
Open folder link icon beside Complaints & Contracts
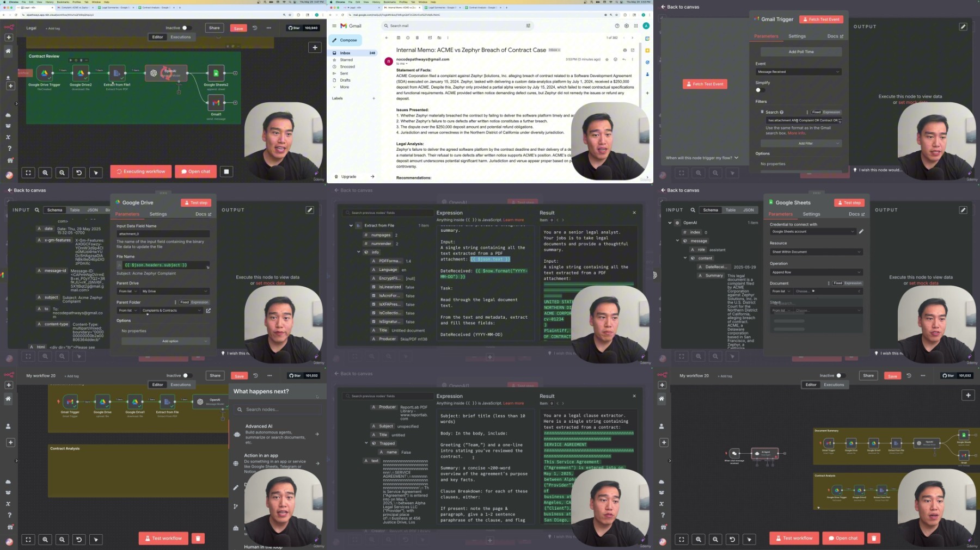(x=208, y=311)
